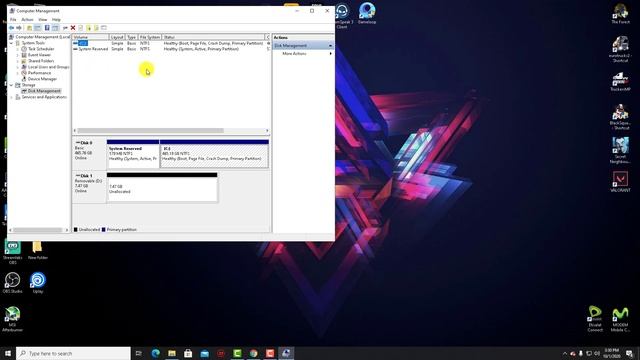Image resolution: width=640 pixels, height=360 pixels.
Task: Open the VALORANT desktop shortcut
Action: (620, 182)
